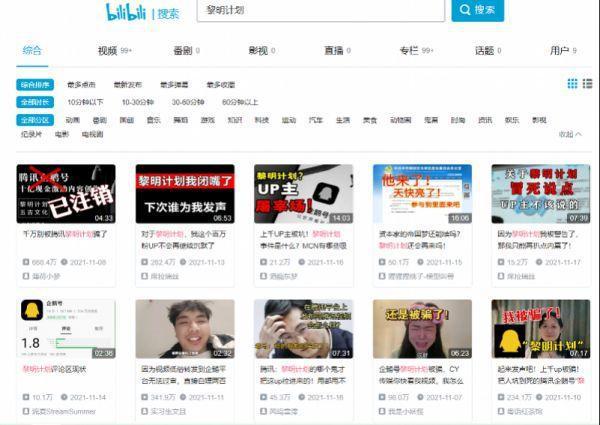Select 全部时长 duration filter

(35, 102)
